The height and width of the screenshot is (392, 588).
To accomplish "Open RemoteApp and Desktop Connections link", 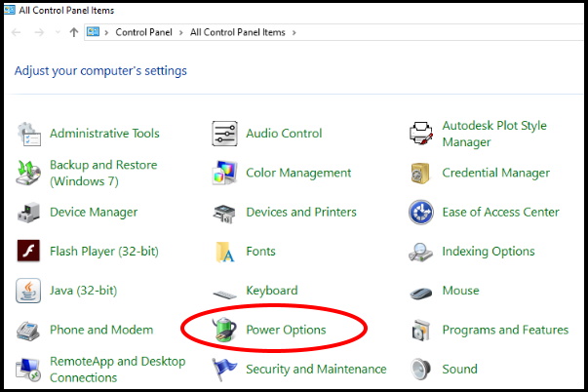I will [x=117, y=370].
